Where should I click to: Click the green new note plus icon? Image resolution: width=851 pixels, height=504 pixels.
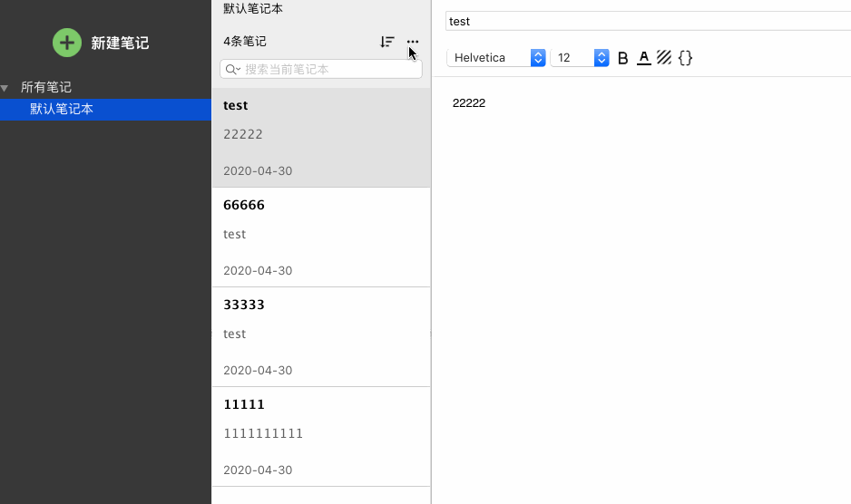tap(67, 43)
